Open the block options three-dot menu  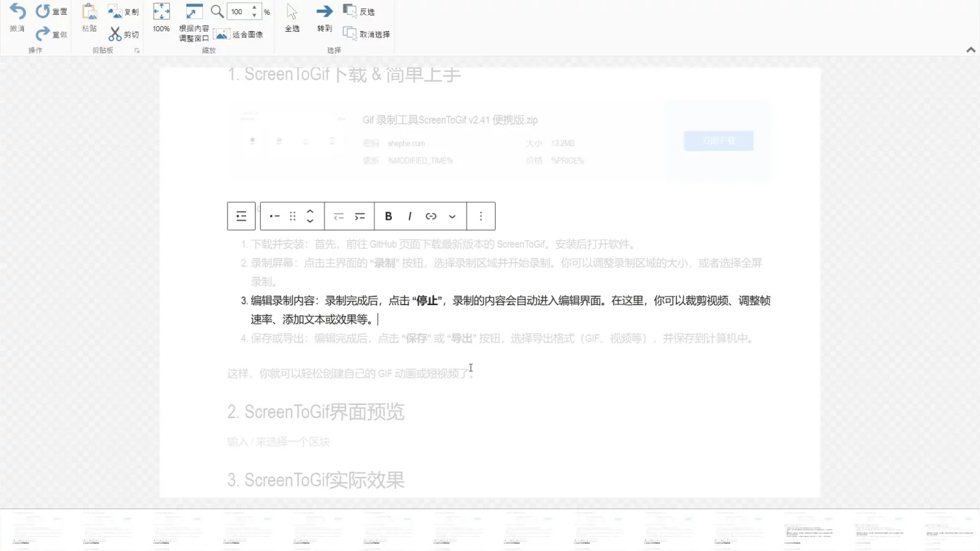481,216
